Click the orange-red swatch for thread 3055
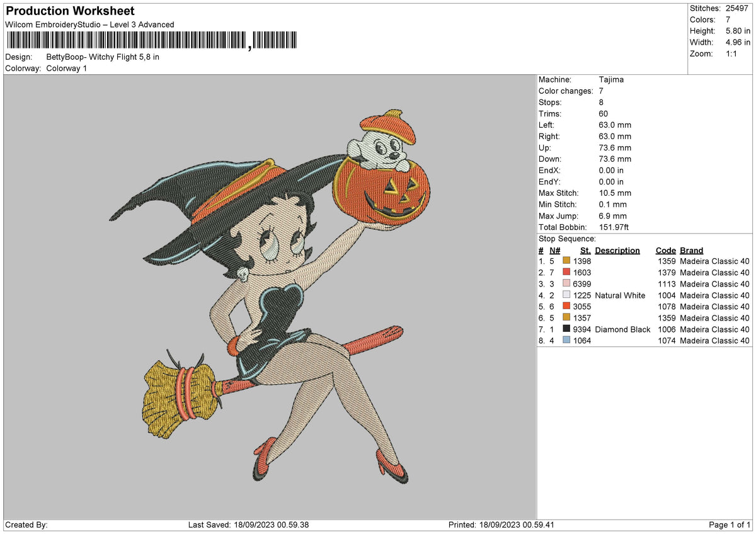The height and width of the screenshot is (534, 756). 566,306
